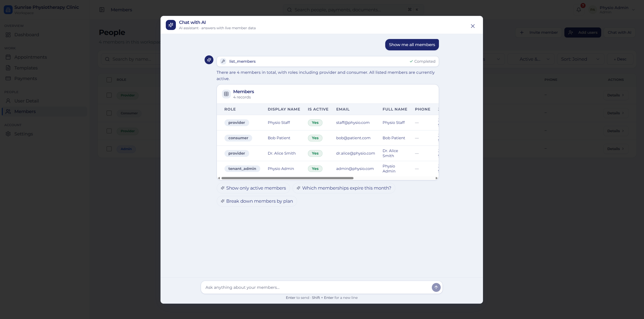
Task: Check the Consumer row checkbox
Action: pyautogui.click(x=109, y=113)
